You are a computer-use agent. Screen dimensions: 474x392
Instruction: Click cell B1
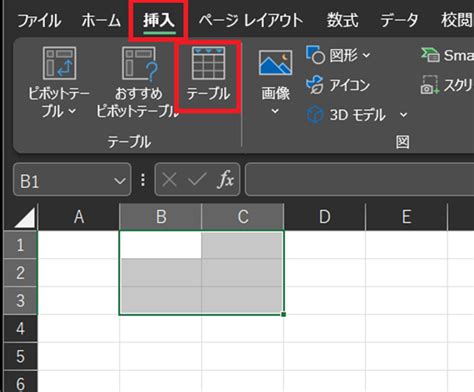[161, 245]
